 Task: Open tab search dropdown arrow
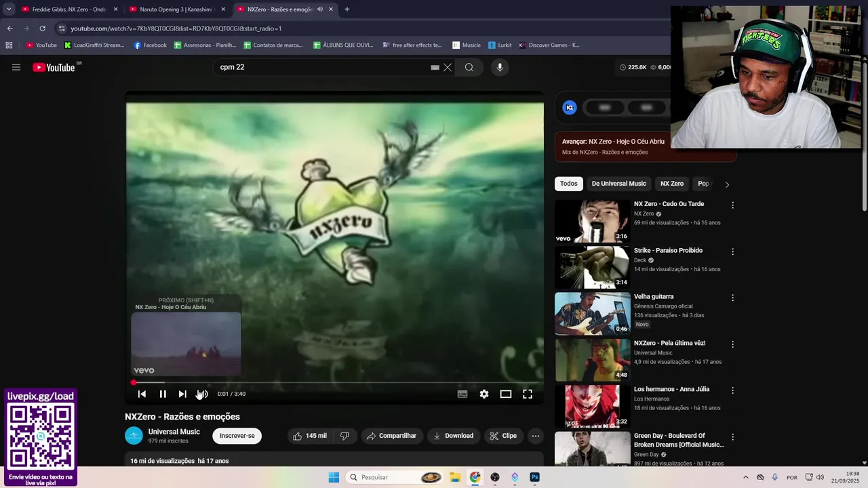pyautogui.click(x=9, y=9)
